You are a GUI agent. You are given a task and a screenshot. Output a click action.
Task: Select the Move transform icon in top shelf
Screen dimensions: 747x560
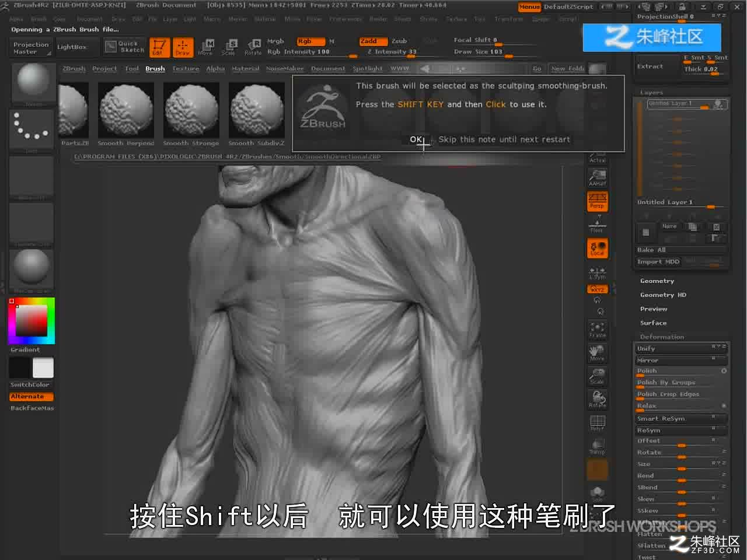[x=205, y=47]
